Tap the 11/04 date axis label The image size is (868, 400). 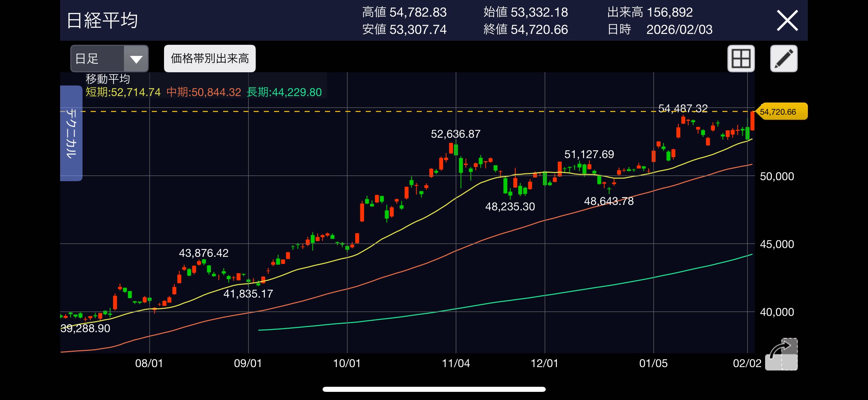click(x=456, y=363)
